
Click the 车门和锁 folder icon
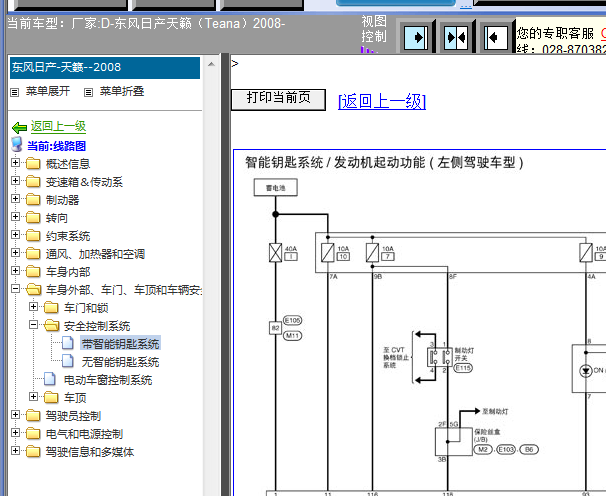point(51,307)
